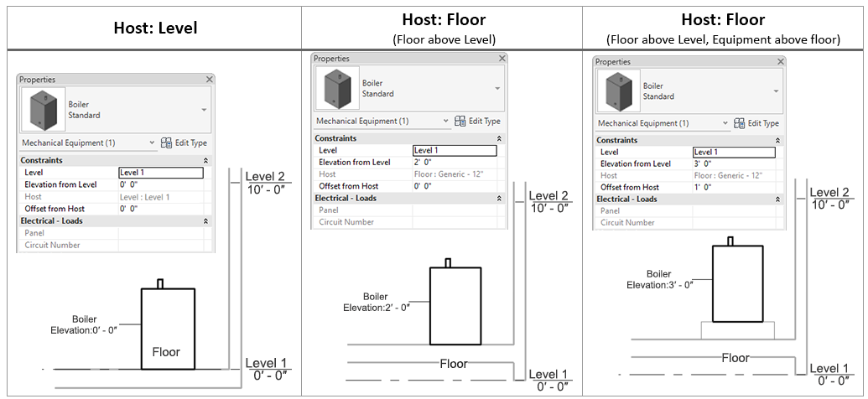Viewport: 868px width, 399px height.
Task: Click Circuit Number row in Host: Level panel
Action: (x=115, y=245)
